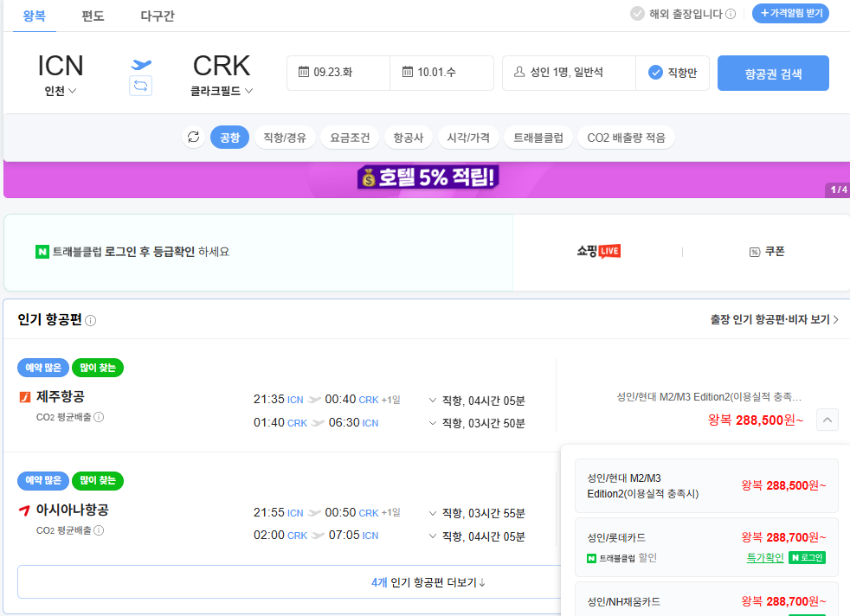Toggle the 직항만 checkbox
The image size is (850, 616).
point(655,73)
